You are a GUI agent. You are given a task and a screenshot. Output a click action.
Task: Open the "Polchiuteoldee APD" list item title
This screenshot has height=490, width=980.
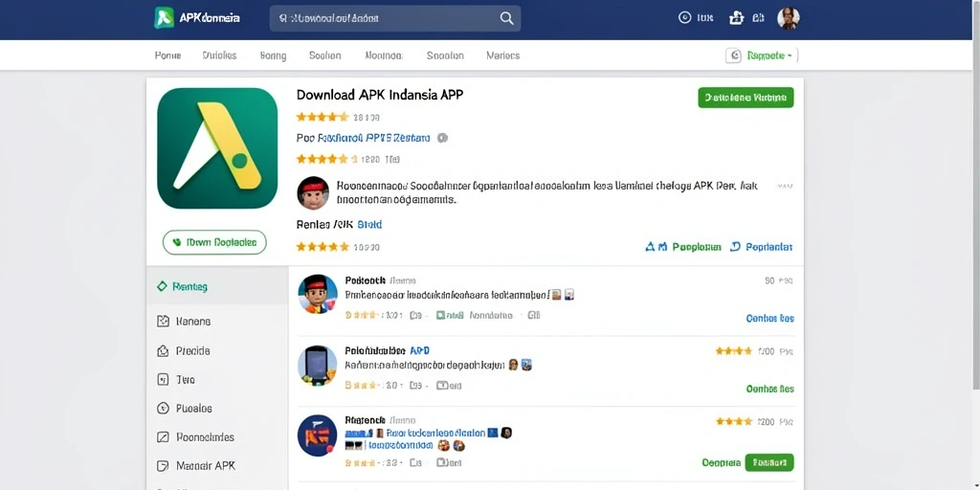pyautogui.click(x=387, y=350)
